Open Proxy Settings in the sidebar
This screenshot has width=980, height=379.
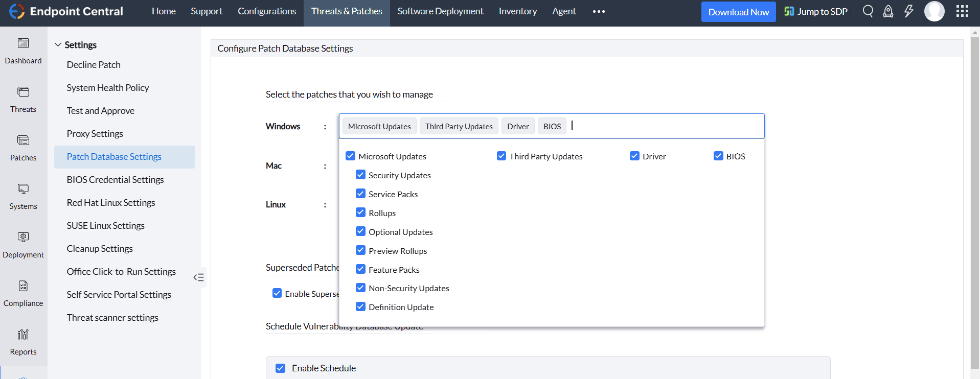click(x=95, y=134)
